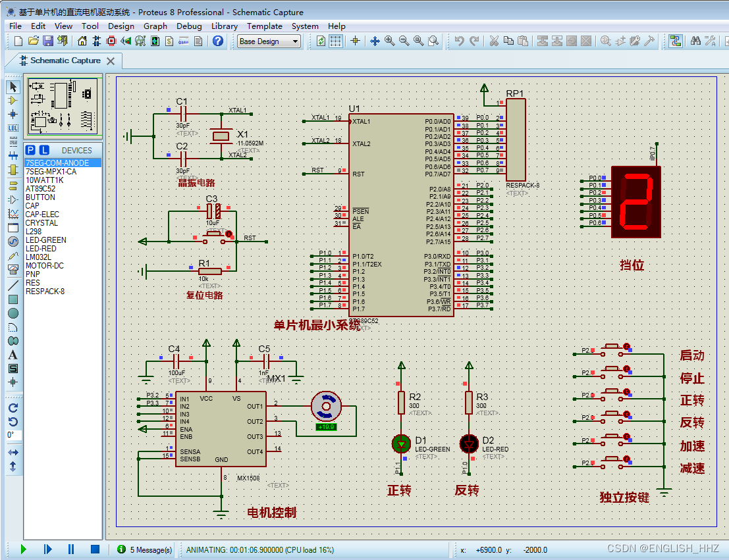729x560 pixels.
Task: Open the Edit menu
Action: click(38, 26)
